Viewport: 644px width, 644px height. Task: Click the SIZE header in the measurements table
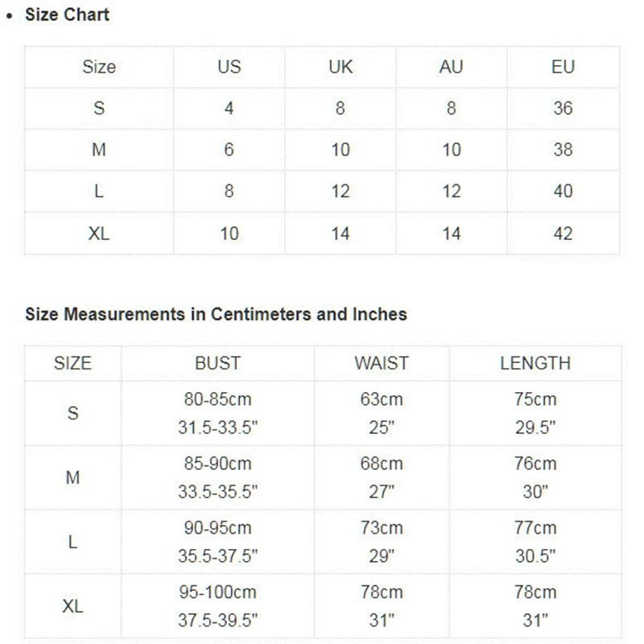coord(72,363)
